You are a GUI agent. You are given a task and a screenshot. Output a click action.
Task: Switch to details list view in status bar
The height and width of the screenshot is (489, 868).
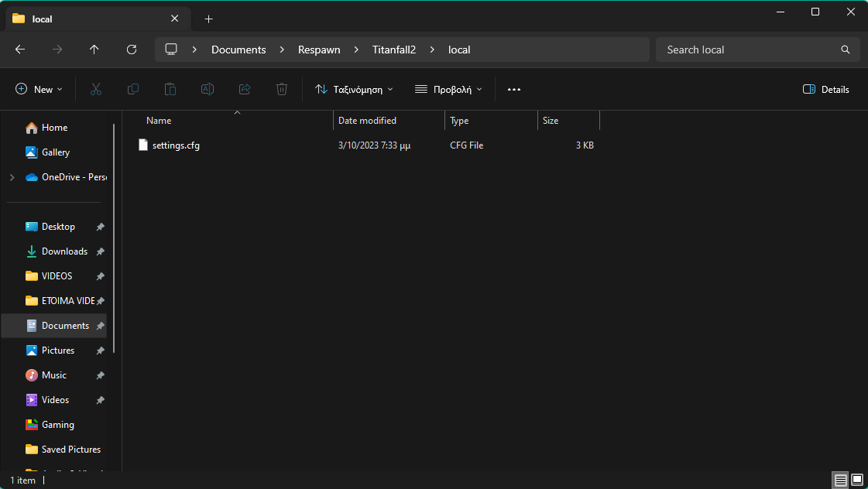click(841, 480)
